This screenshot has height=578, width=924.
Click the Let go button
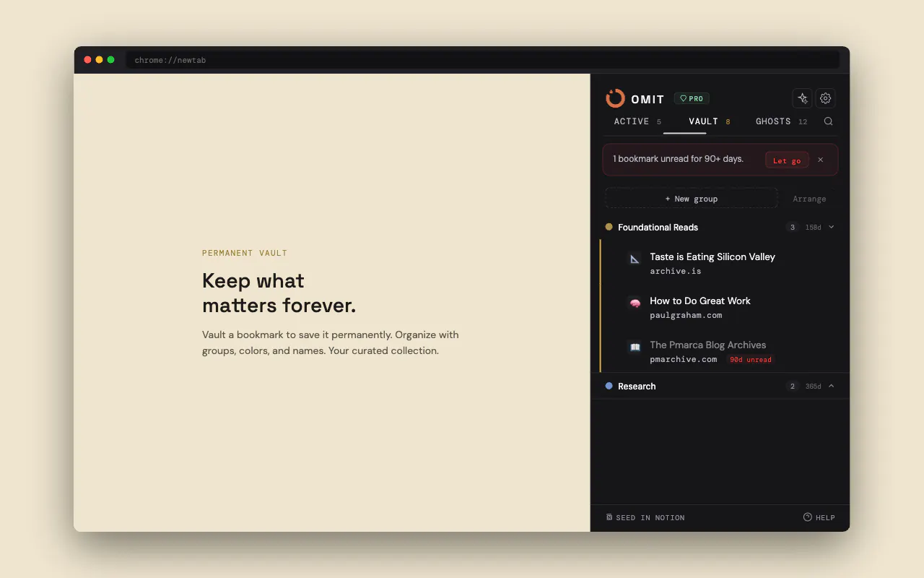click(787, 160)
